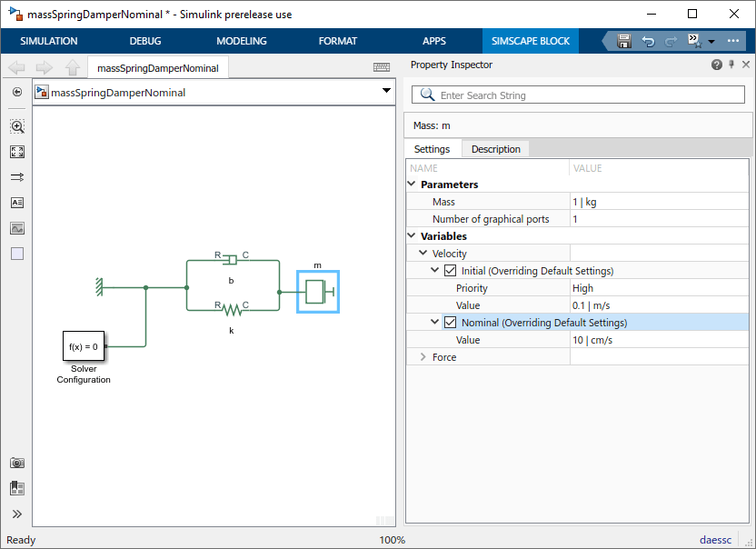
Task: Navigate forward with the right arrow
Action: pos(45,67)
